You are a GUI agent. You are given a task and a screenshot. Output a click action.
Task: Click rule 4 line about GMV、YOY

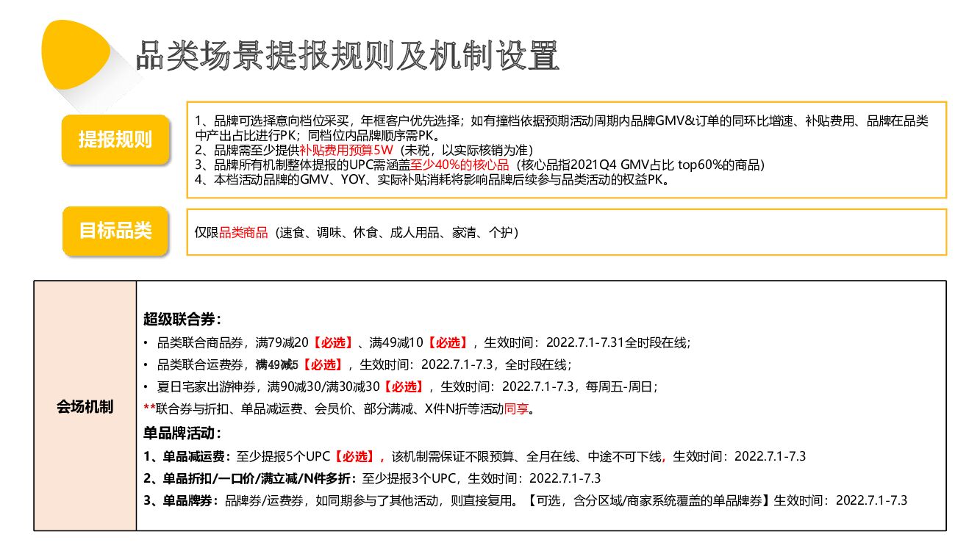[433, 179]
